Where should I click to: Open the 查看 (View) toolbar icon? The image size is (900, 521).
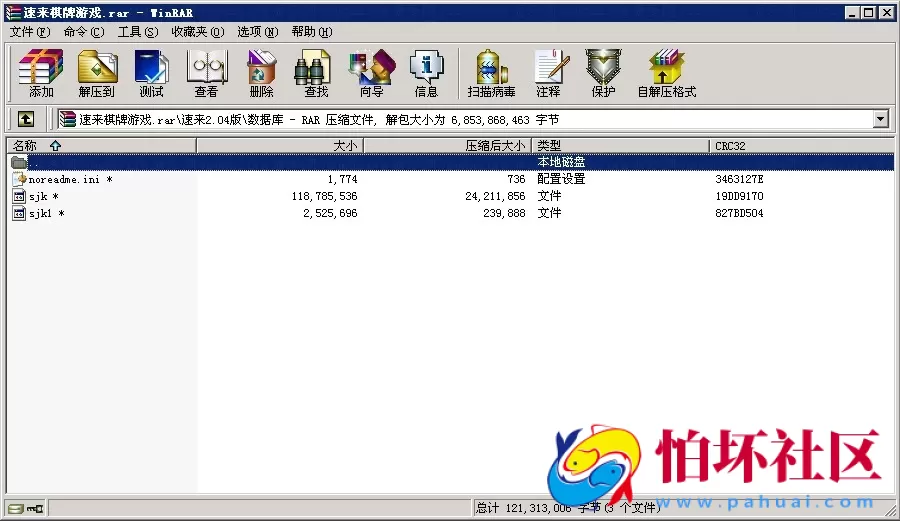[207, 73]
